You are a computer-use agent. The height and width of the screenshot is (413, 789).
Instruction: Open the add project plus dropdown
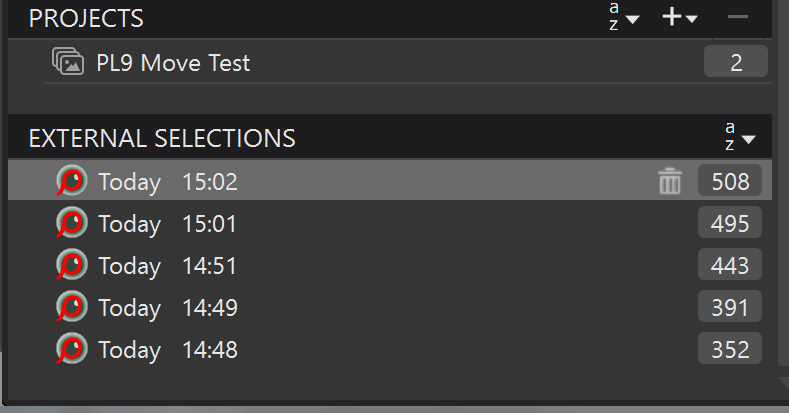click(x=680, y=18)
